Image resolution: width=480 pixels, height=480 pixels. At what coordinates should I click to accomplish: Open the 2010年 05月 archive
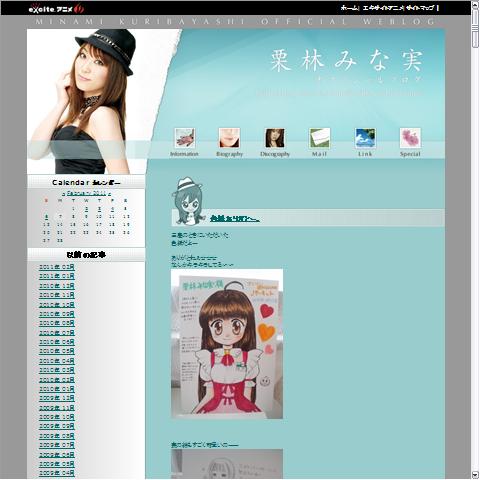[x=57, y=351]
